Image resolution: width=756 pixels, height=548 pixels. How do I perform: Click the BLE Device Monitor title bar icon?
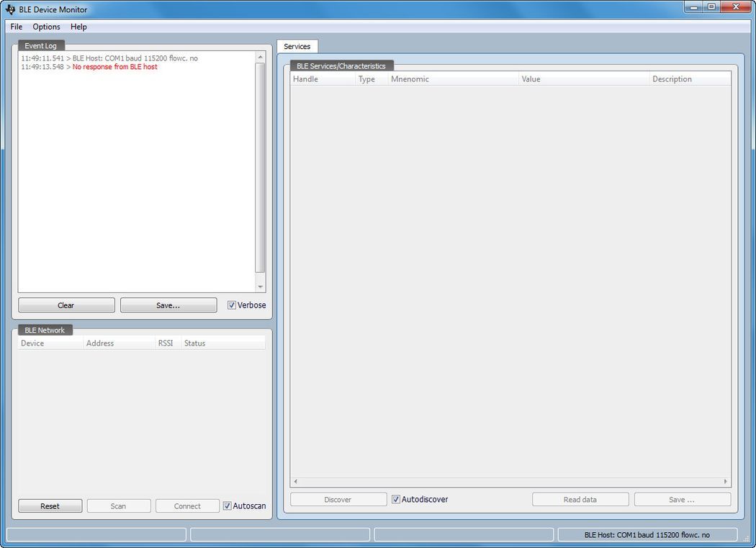coord(9,9)
